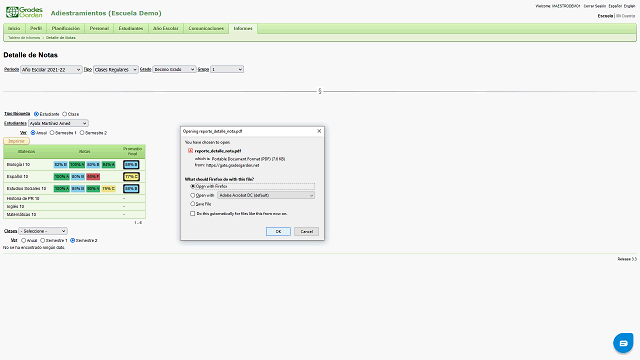This screenshot has width=640, height=360.
Task: Click the Matemáticas 10 row
Action: [x=74, y=214]
